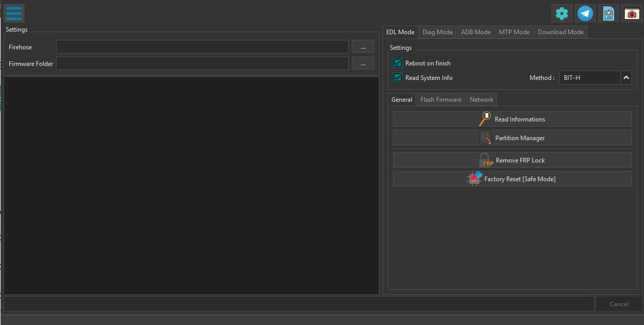Image resolution: width=644 pixels, height=325 pixels.
Task: Switch to the EDL Mode tab
Action: coord(400,32)
